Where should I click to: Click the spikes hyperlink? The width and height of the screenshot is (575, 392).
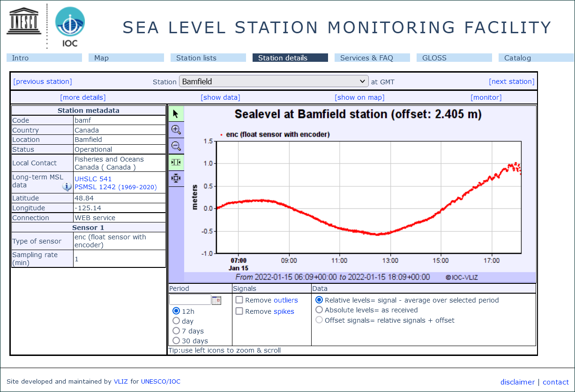pos(283,311)
